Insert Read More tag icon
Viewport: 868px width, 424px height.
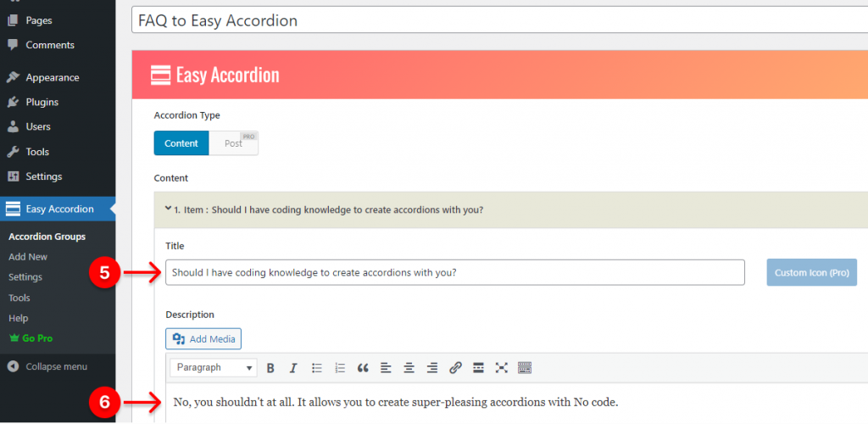point(478,368)
